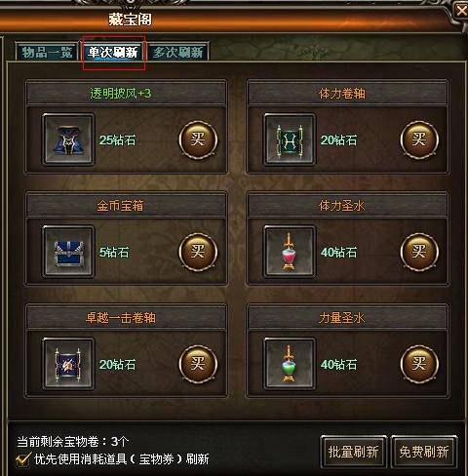
Task: Buy the 力量圣水 for 40 diamonds
Action: [419, 364]
